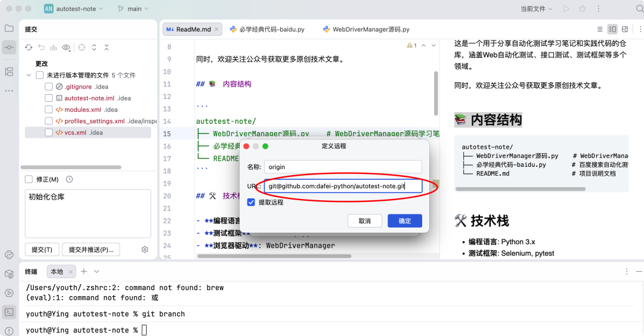
Task: Check the unversioned files group checkbox
Action: (40, 75)
